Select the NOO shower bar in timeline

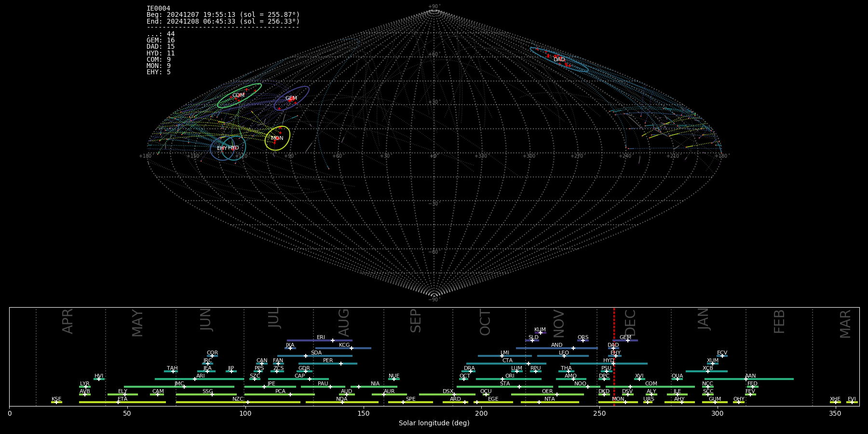pyautogui.click(x=579, y=387)
